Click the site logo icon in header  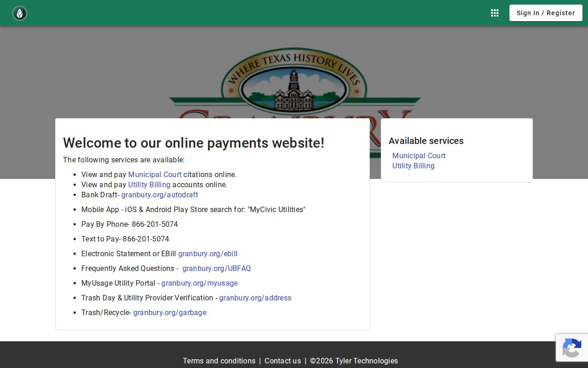(20, 13)
